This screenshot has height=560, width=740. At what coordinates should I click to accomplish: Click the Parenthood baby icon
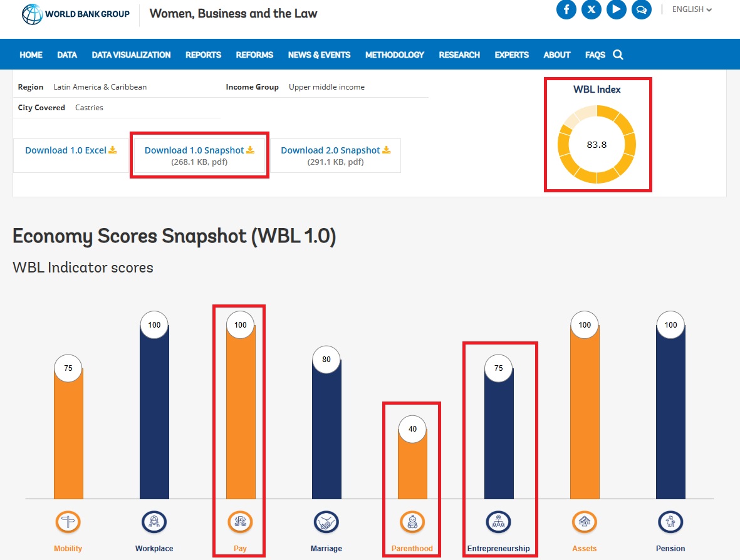coord(412,522)
